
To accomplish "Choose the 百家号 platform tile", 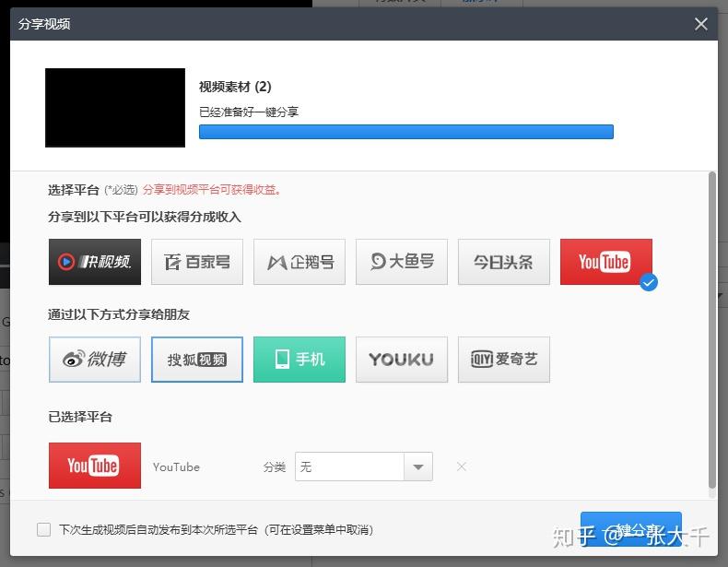I will tap(197, 262).
